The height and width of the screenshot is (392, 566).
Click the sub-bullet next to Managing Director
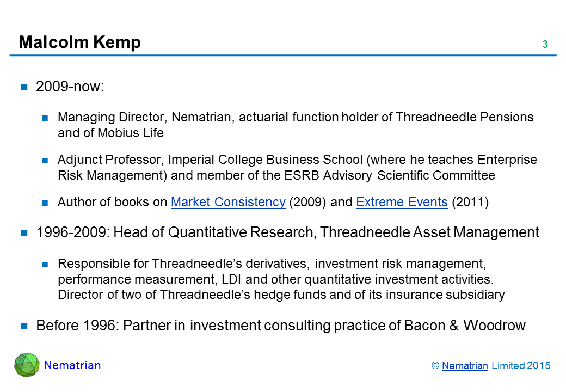(46, 118)
